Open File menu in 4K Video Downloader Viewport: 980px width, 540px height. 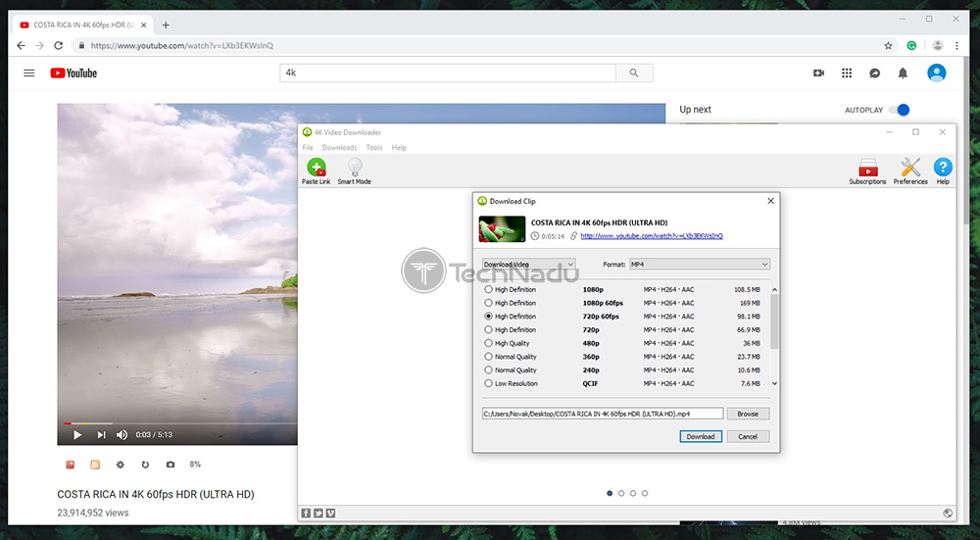tap(308, 148)
